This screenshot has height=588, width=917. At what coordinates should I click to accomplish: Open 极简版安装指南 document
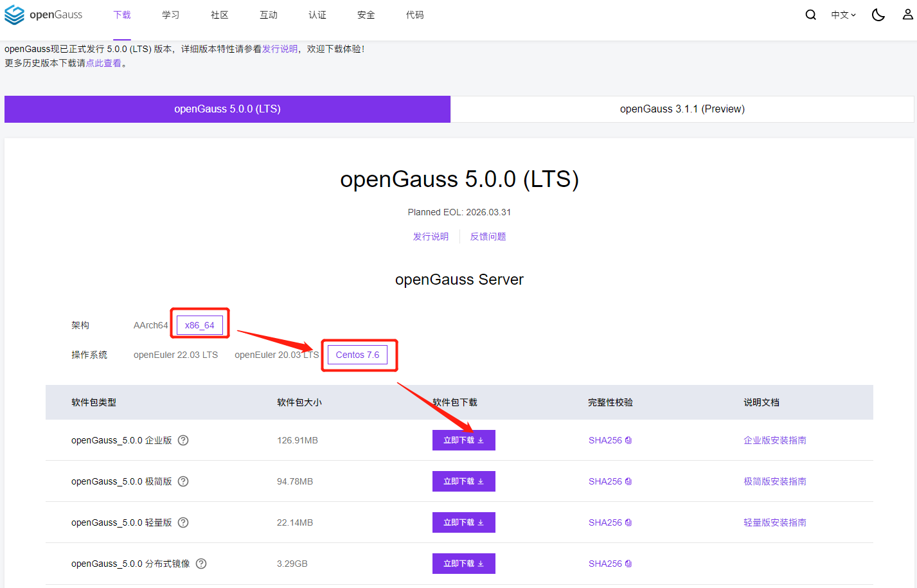775,481
